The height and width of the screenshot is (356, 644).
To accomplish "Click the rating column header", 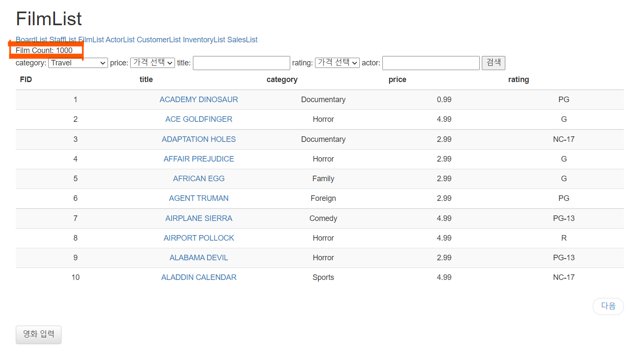I will [x=519, y=79].
